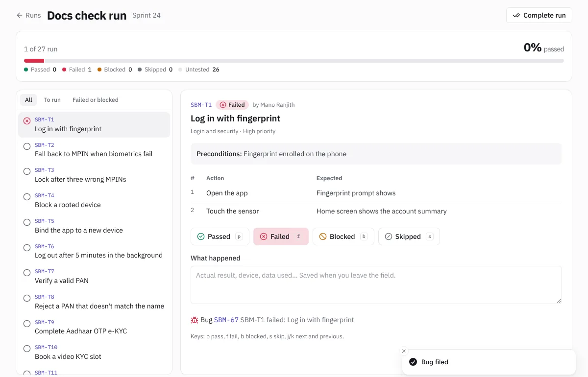Screen dimensions: 588x377
Task: Mark the test as Skipped
Action: tap(409, 236)
